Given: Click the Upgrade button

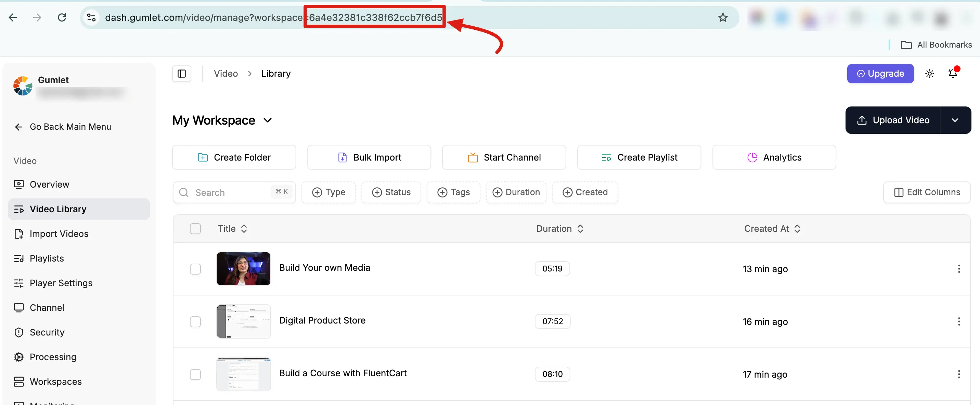Looking at the screenshot, I should pyautogui.click(x=880, y=74).
